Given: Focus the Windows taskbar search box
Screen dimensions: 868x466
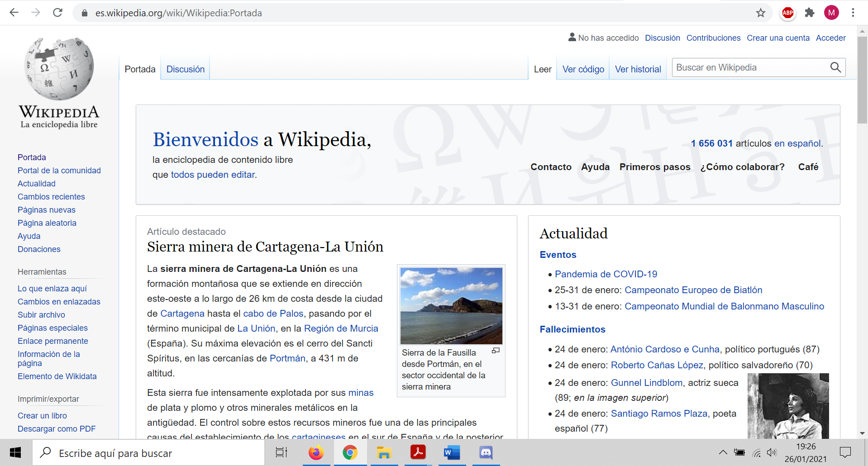Looking at the screenshot, I should 148,453.
